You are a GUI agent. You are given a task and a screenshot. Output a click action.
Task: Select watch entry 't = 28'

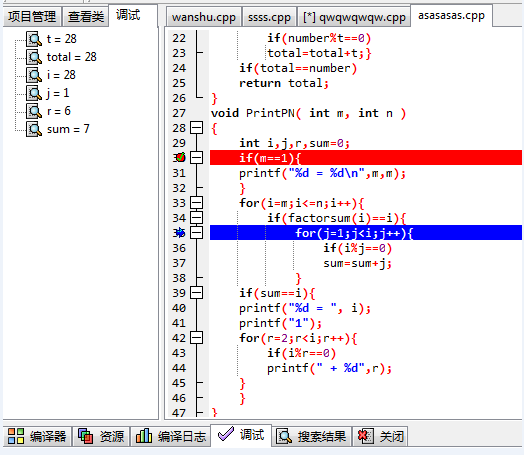tap(61, 39)
